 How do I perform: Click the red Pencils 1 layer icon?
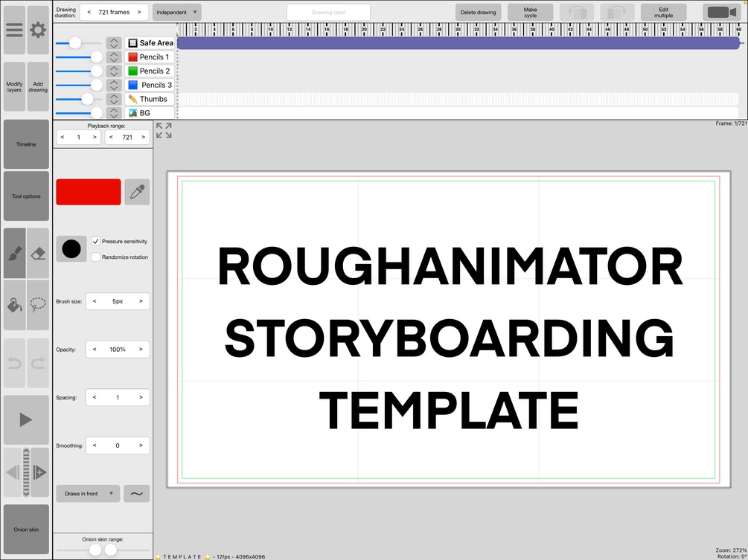tap(133, 57)
